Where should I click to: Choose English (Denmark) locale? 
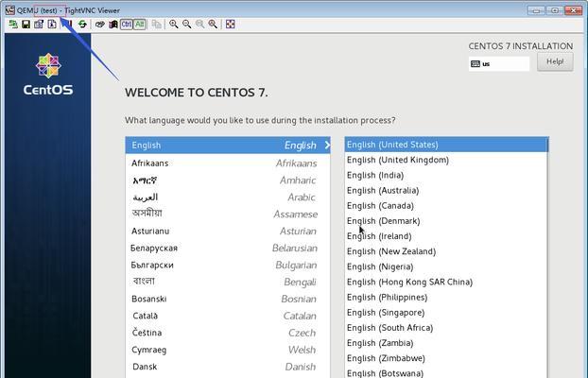[446, 221]
